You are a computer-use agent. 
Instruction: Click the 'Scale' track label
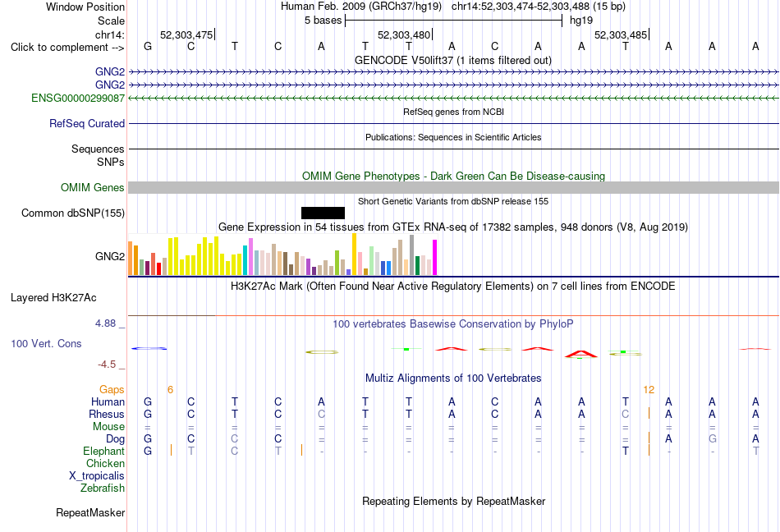coord(112,21)
